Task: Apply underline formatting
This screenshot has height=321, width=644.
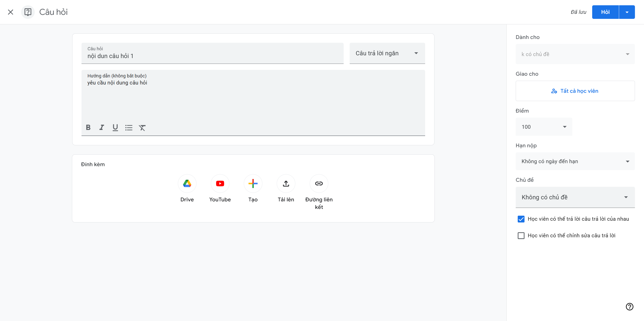Action: (115, 127)
